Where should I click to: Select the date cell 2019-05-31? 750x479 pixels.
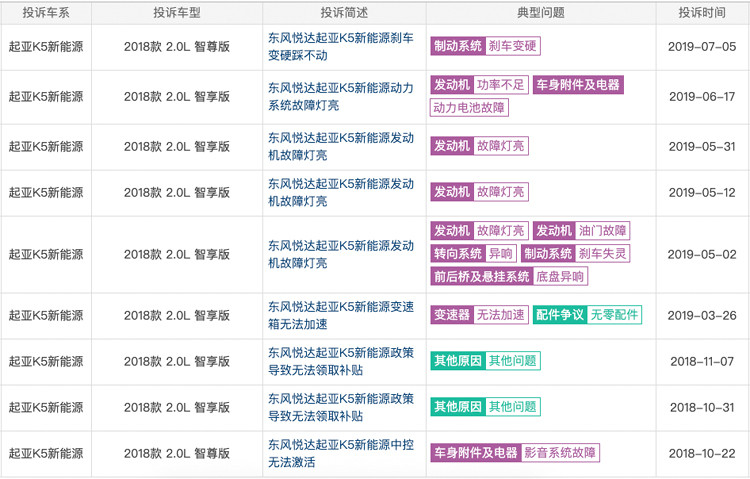pos(702,146)
